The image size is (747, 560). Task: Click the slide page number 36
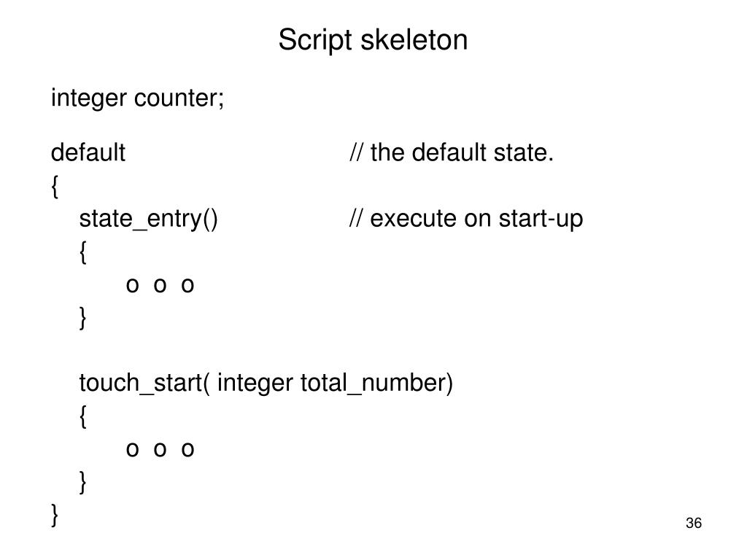coord(694,523)
